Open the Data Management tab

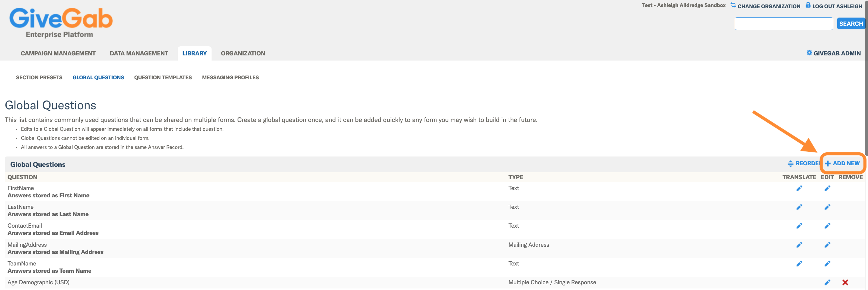[139, 53]
